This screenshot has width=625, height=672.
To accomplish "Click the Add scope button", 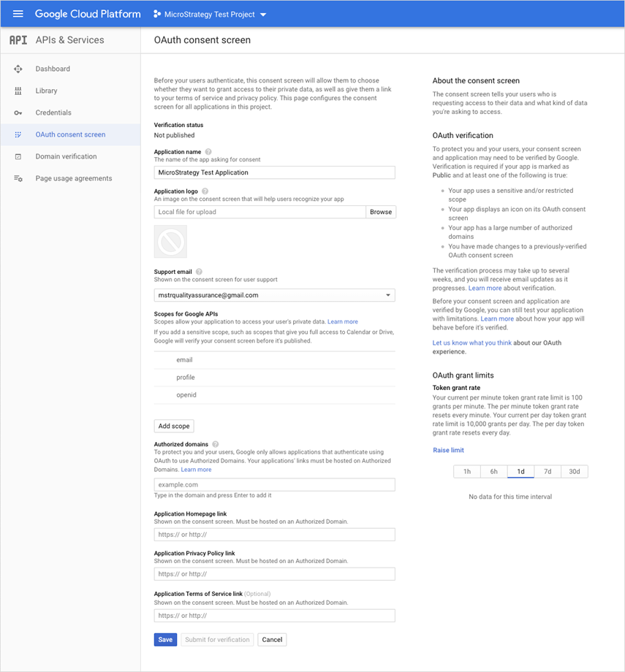I will [x=174, y=426].
